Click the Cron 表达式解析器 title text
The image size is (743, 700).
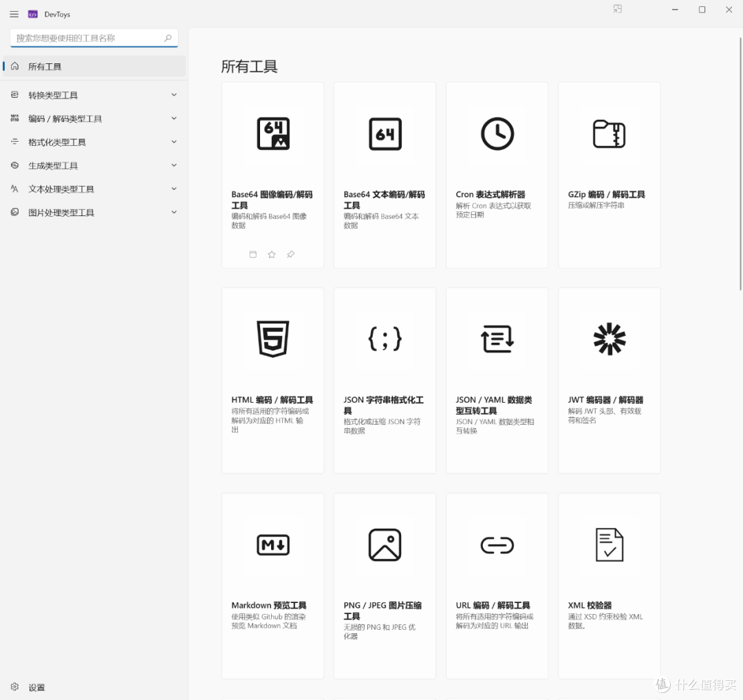(x=491, y=194)
